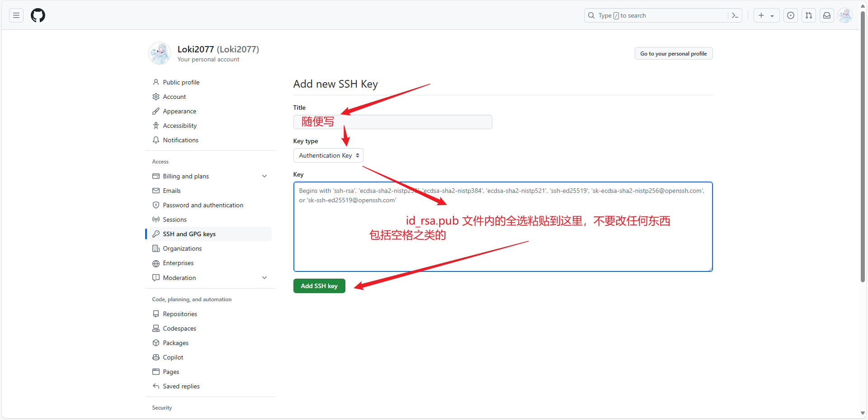The image size is (868, 420).
Task: Open the Pull requests icon in header
Action: 809,15
